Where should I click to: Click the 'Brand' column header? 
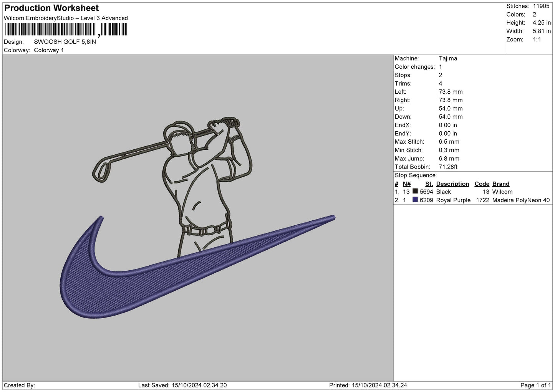click(x=501, y=184)
